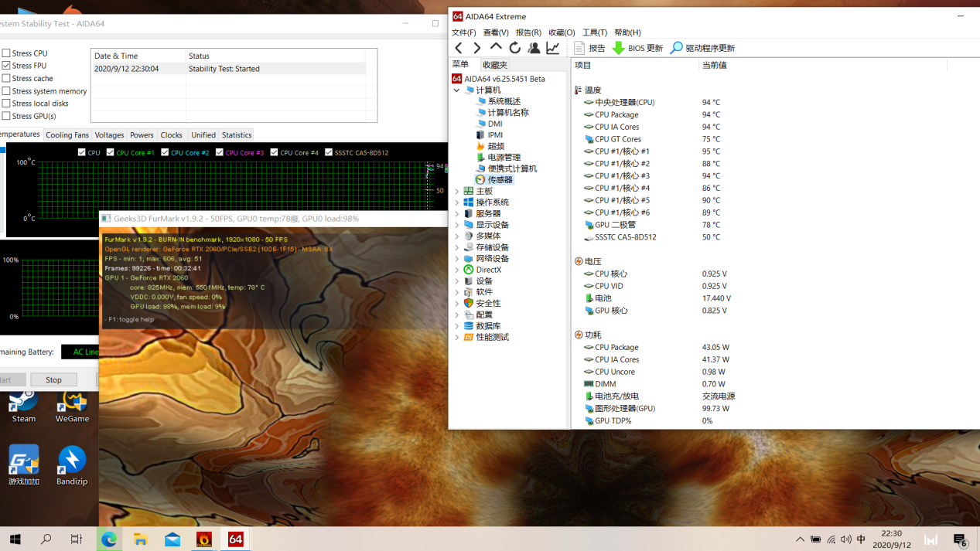Click the Stop button in Stability Test
The image size is (980, 551).
53,379
